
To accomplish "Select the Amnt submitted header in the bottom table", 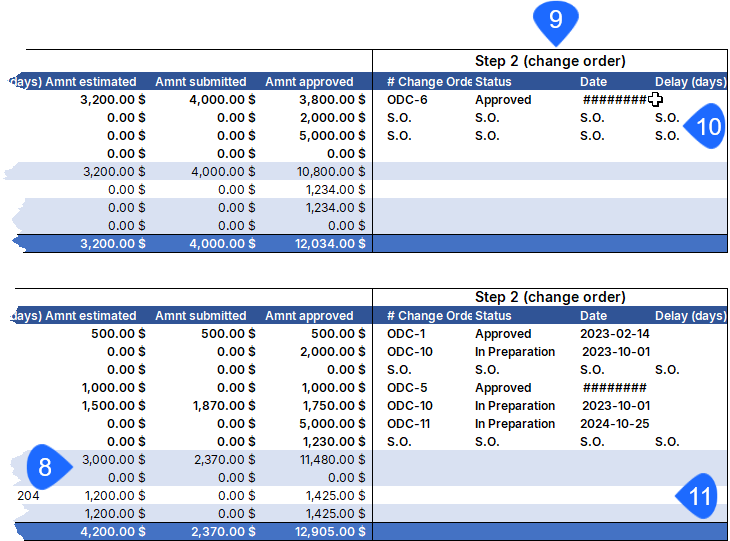I will (x=201, y=316).
